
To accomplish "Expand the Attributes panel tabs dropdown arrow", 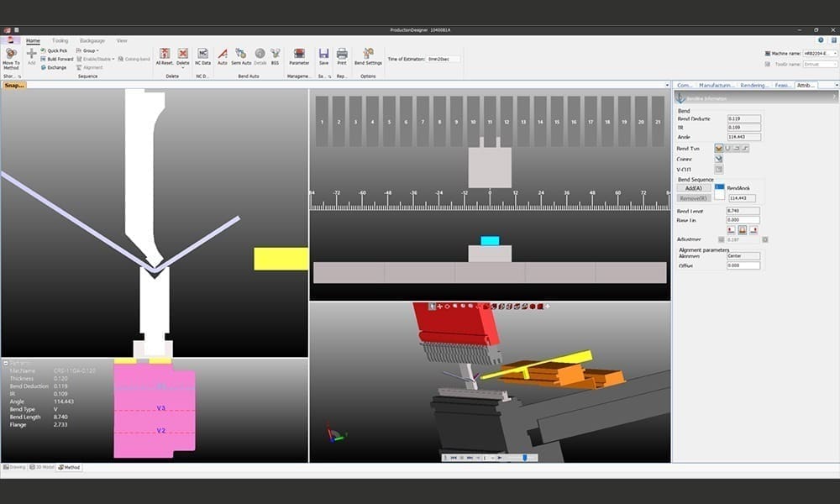I will click(835, 87).
